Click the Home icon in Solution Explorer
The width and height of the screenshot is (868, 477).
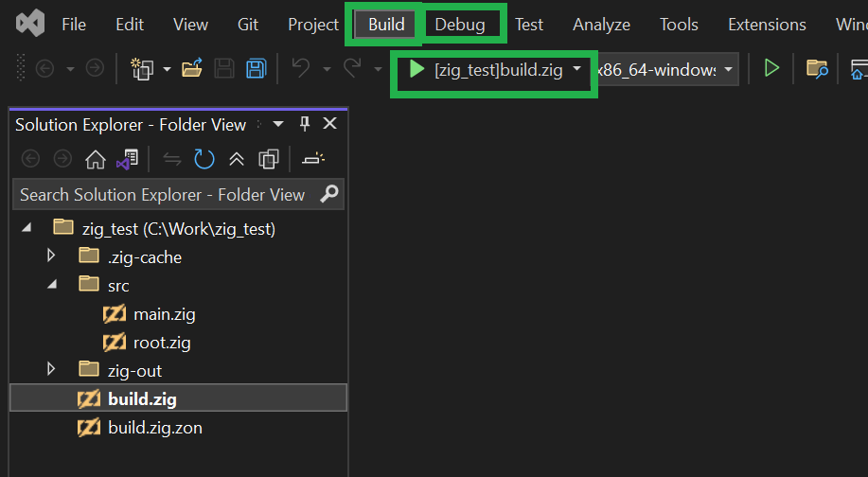coord(96,159)
